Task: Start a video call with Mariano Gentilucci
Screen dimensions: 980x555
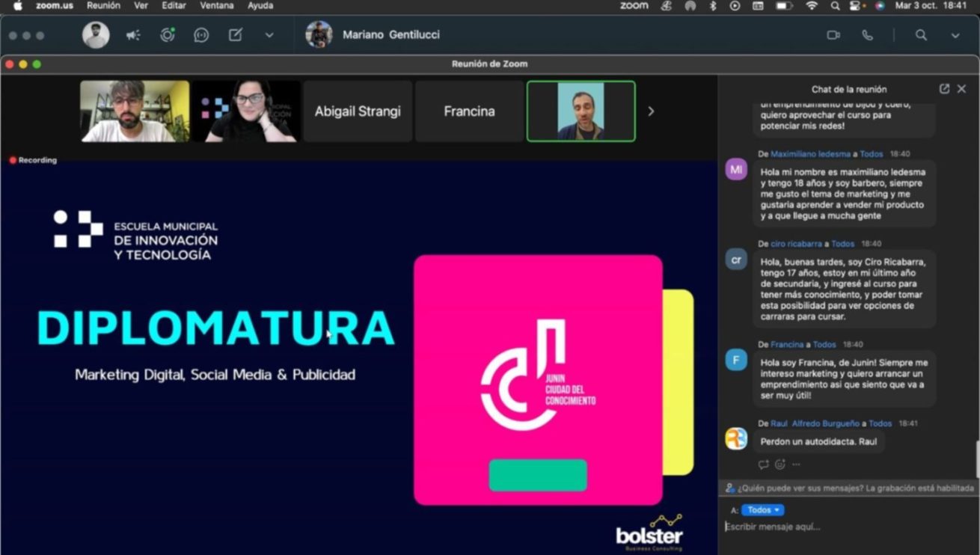Action: tap(833, 35)
